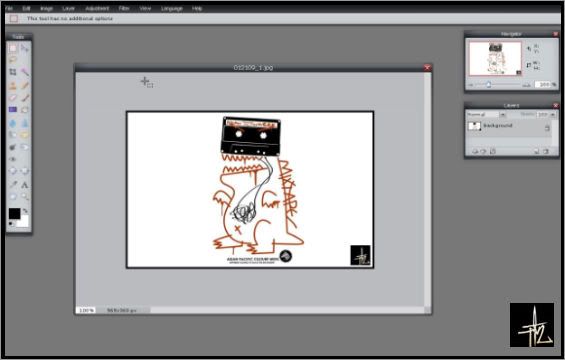This screenshot has height=360, width=565.
Task: Open the Edit menu
Action: tap(26, 8)
